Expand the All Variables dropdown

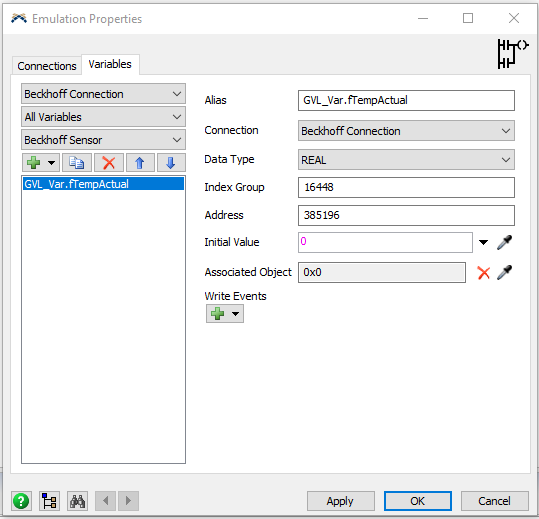pos(103,117)
